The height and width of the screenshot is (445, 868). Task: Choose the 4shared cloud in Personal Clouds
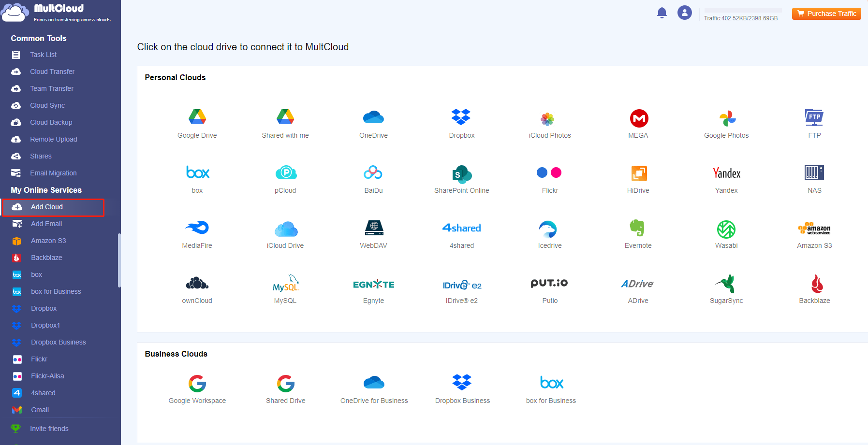click(x=462, y=228)
